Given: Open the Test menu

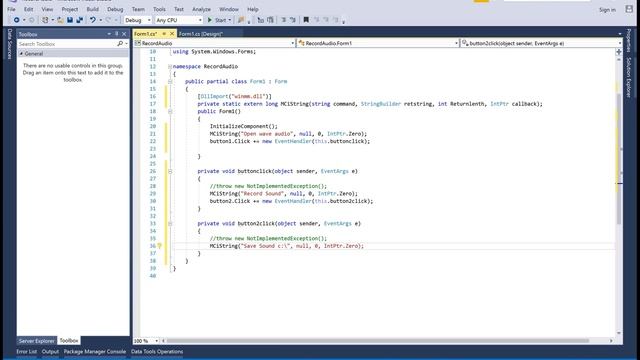Looking at the screenshot, I should click(179, 9).
